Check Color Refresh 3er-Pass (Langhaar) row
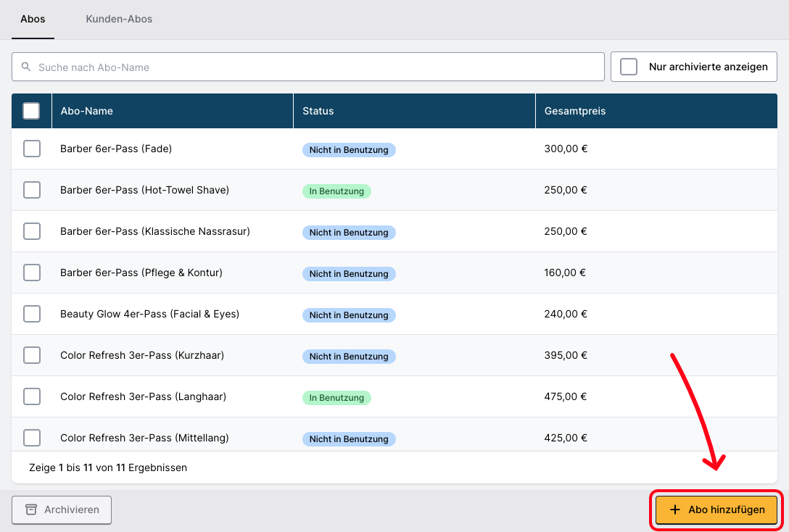Viewport: 789px width, 532px height. pos(32,396)
